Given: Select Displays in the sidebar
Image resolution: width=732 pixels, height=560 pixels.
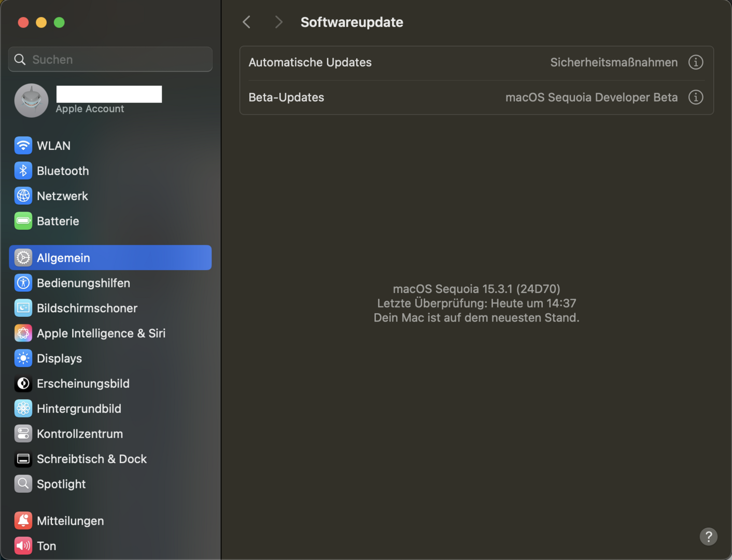Looking at the screenshot, I should coord(110,358).
